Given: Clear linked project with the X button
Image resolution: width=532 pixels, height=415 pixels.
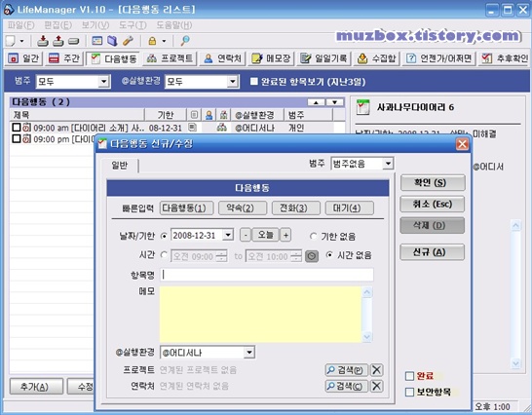Looking at the screenshot, I should (377, 370).
